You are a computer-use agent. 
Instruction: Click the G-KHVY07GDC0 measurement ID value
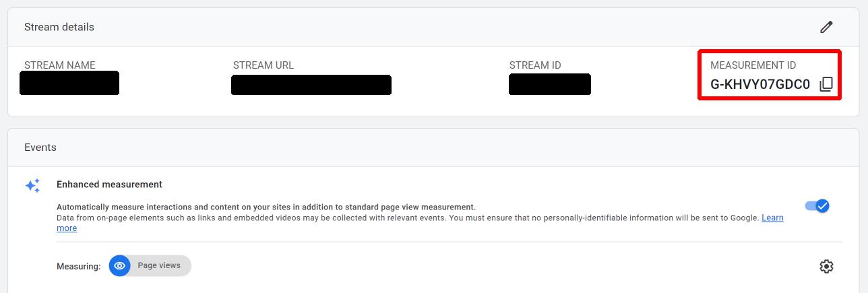click(x=760, y=85)
